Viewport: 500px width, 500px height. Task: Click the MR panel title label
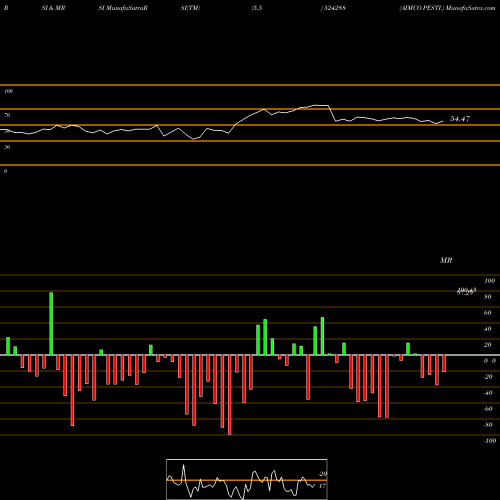(446, 260)
